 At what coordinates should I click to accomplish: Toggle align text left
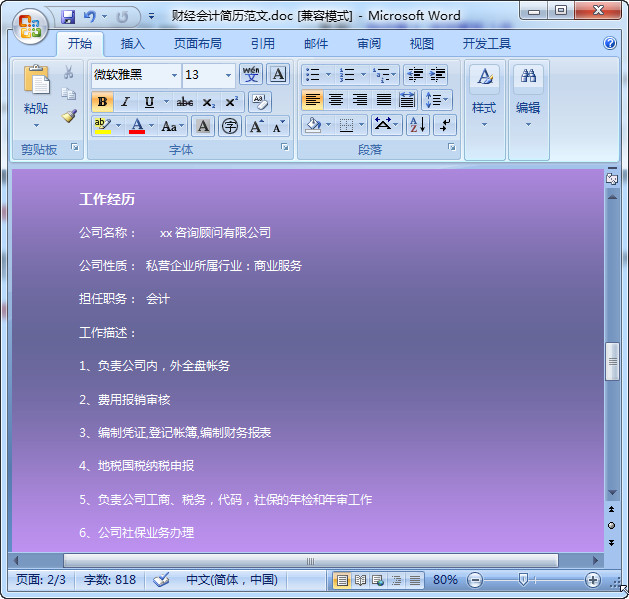click(x=312, y=100)
